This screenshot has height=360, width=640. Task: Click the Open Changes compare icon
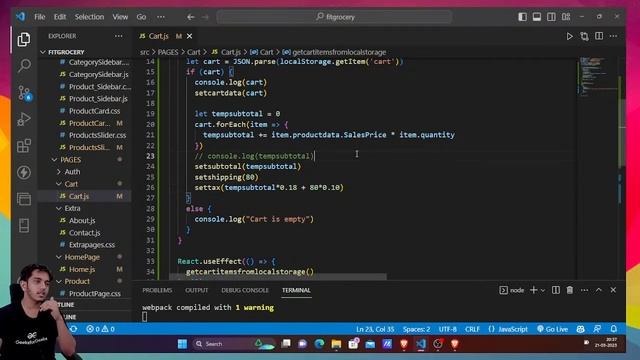click(584, 36)
